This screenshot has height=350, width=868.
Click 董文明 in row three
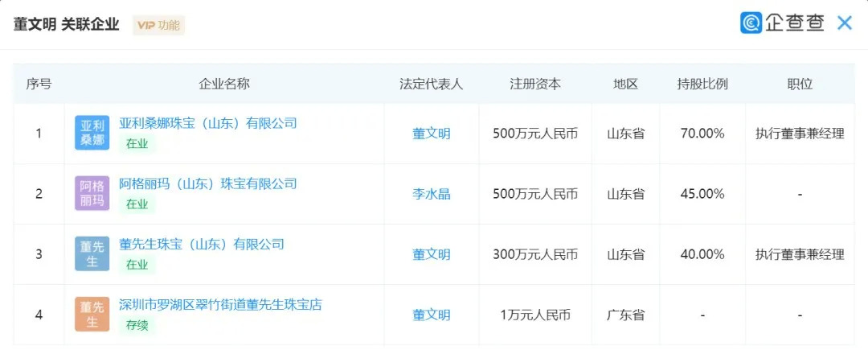(432, 254)
